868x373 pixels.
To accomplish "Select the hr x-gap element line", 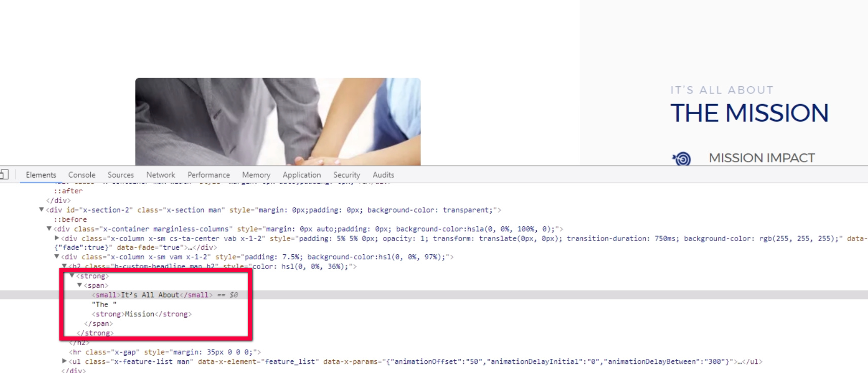I will tap(165, 352).
